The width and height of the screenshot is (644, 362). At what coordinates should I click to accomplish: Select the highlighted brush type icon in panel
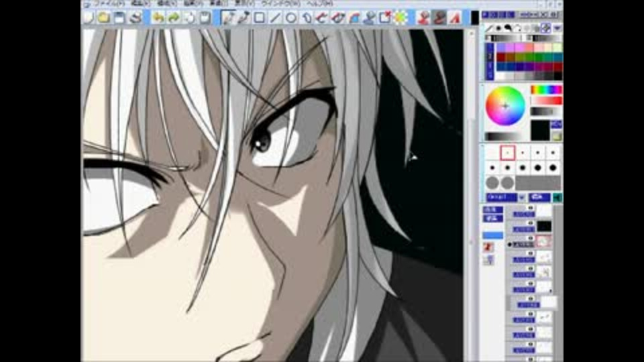point(546,28)
